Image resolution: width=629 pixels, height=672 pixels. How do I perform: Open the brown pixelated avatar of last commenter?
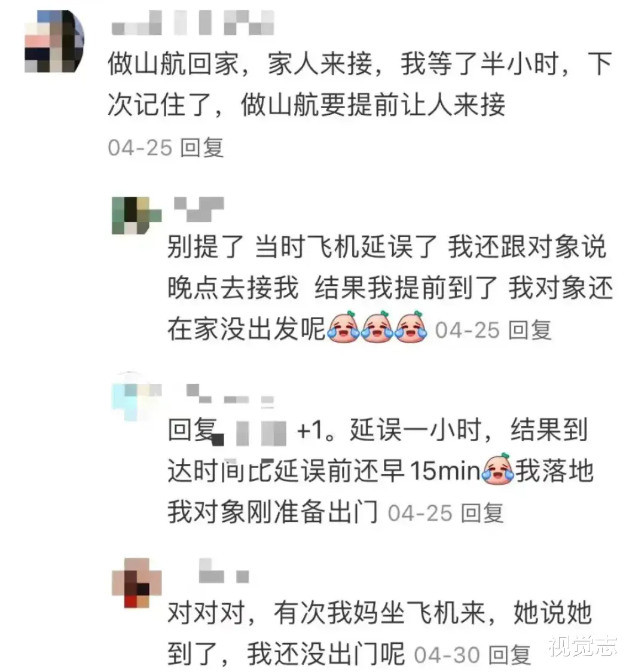click(x=137, y=583)
